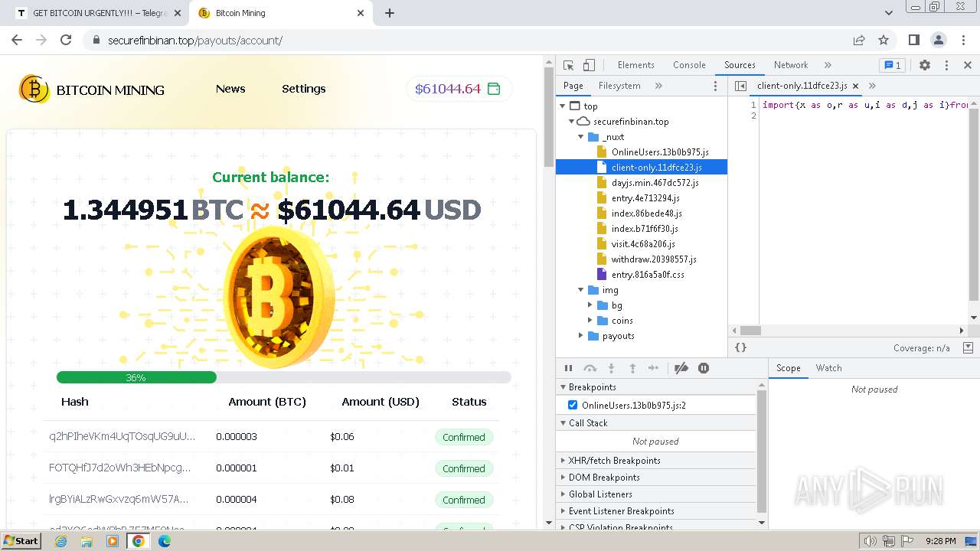Open dayjs.min.467dc572.js file
This screenshot has width=980, height=551.
click(655, 183)
